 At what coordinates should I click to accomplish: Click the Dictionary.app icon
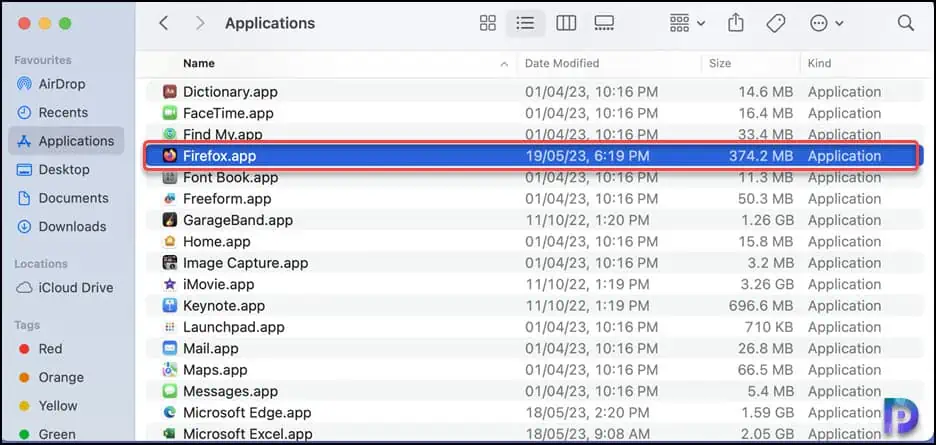pos(170,92)
